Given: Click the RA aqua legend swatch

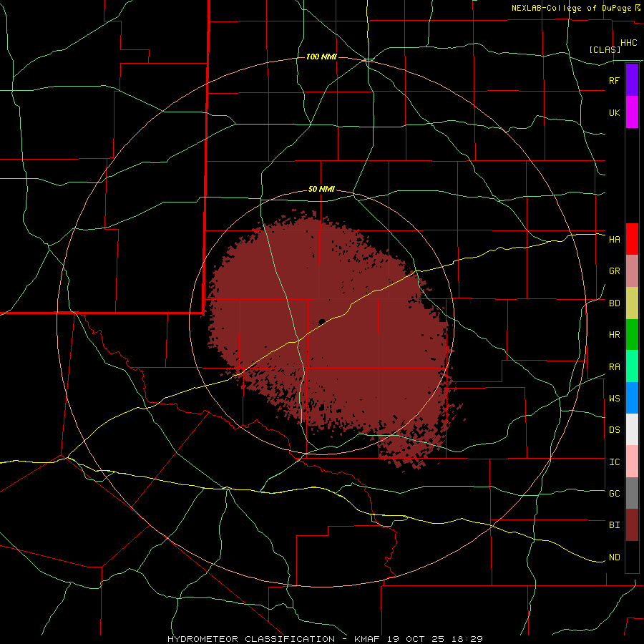Looking at the screenshot, I should click(x=632, y=366).
